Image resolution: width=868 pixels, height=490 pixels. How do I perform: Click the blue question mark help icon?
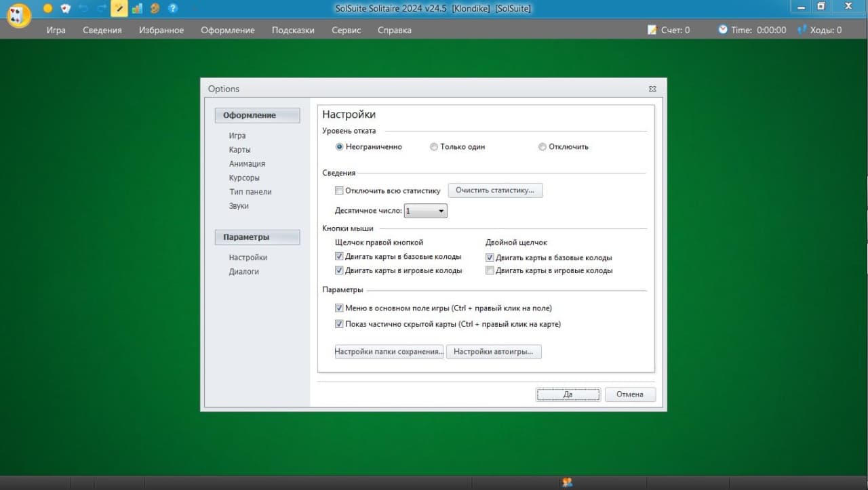173,9
